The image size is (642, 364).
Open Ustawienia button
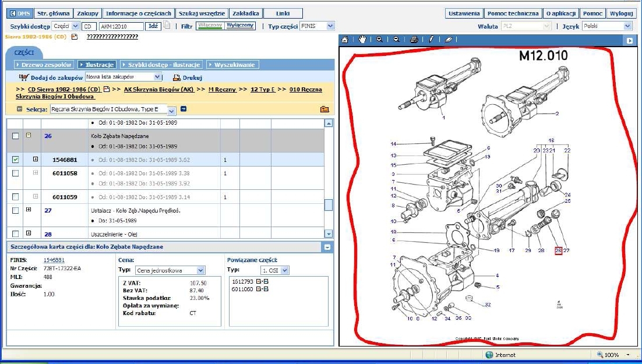coord(464,13)
